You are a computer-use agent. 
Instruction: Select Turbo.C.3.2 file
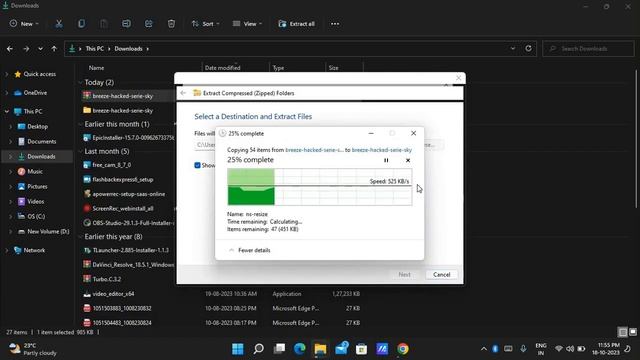(107, 279)
